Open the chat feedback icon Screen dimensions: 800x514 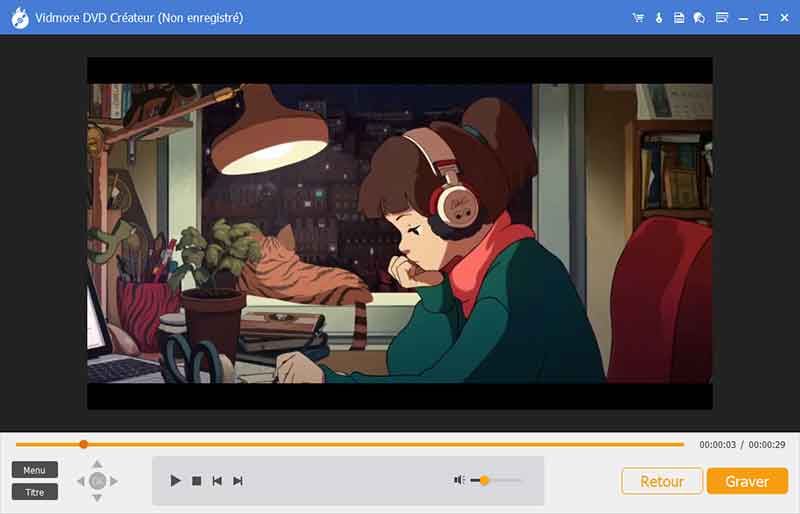click(x=699, y=18)
